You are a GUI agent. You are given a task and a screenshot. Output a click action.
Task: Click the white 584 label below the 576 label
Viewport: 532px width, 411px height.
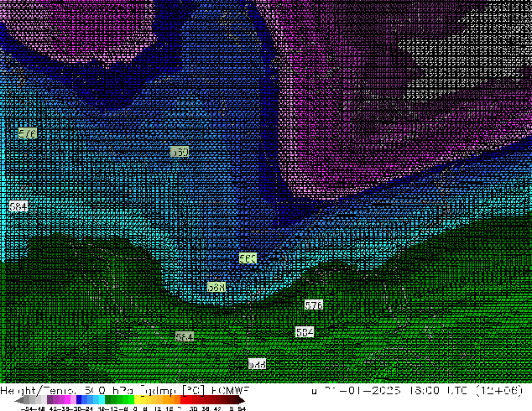tap(305, 332)
